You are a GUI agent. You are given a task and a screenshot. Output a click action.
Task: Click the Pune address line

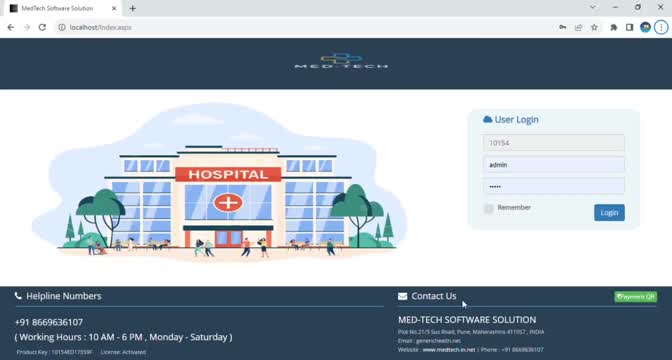(471, 332)
